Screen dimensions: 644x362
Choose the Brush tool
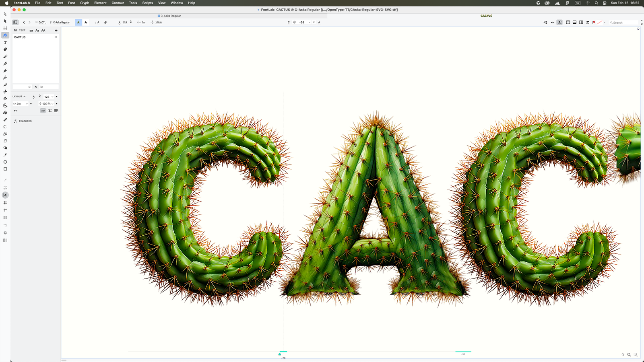pyautogui.click(x=5, y=56)
